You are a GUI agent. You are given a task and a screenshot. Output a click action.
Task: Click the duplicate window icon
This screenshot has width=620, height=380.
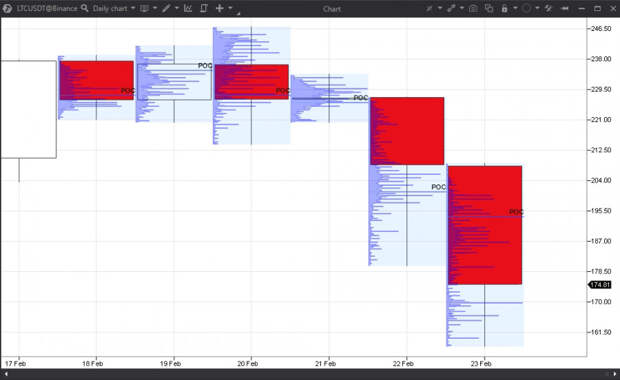[x=489, y=8]
